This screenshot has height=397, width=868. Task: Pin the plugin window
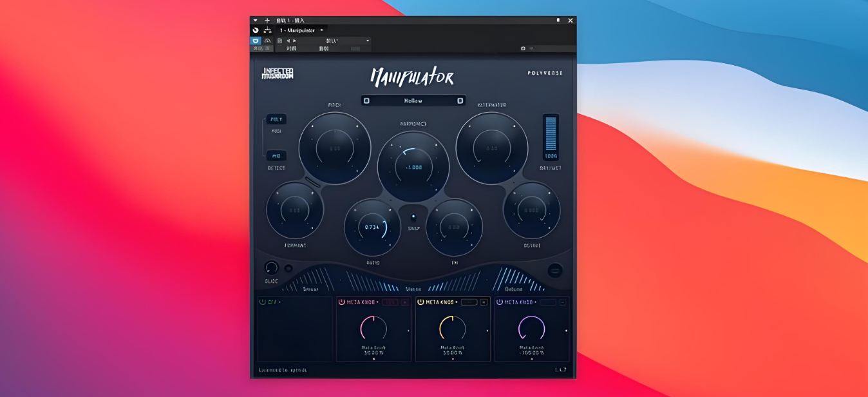[558, 21]
